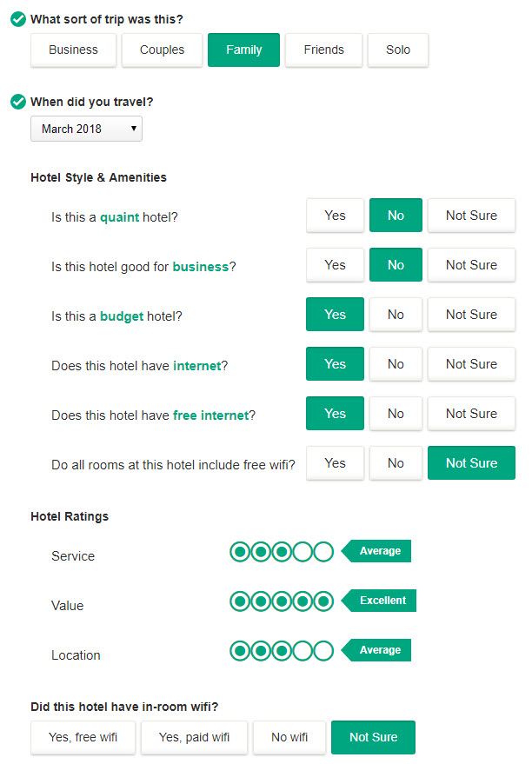The height and width of the screenshot is (764, 532).
Task: Set Service rating to four bubbles
Action: 303,552
